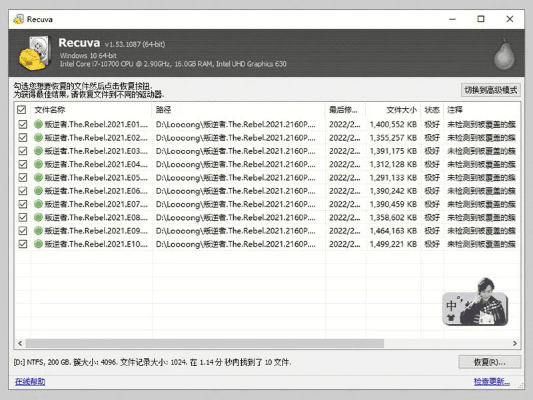
Task: Click green status dot of E02 file
Action: [38, 138]
